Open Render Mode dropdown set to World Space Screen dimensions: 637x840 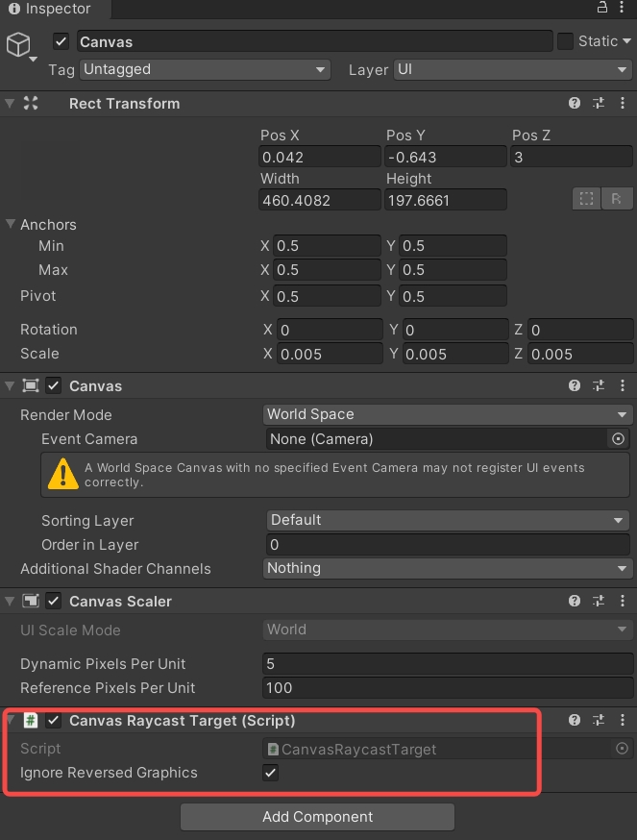448,414
